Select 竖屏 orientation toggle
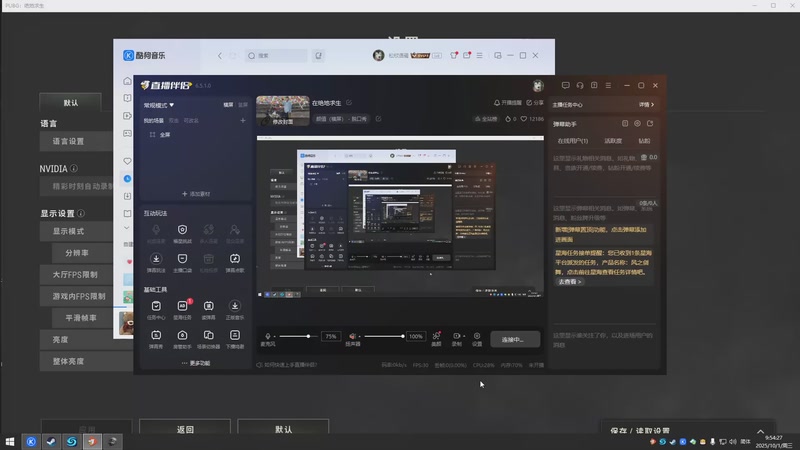The image size is (800, 450). [x=243, y=105]
